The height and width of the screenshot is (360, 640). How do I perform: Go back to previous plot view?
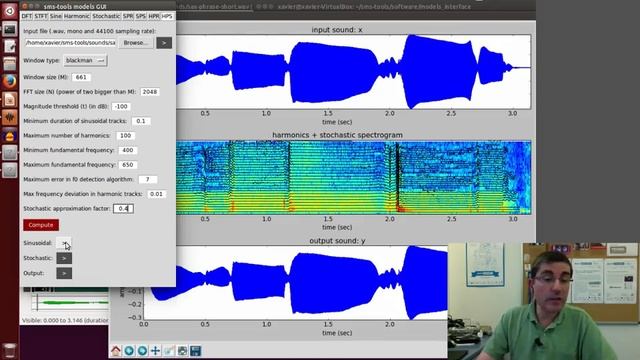129,351
